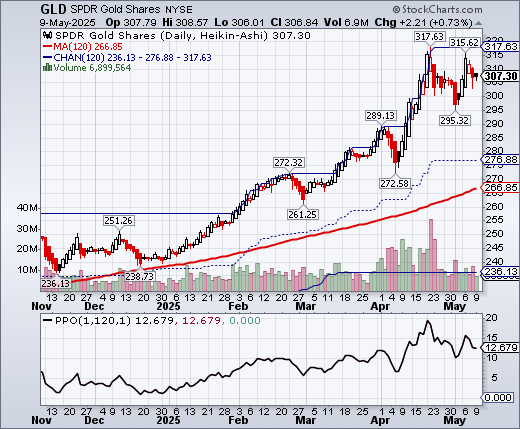The width and height of the screenshot is (520, 429).
Task: Click the red line marker before MA(120)
Action: click(x=48, y=46)
